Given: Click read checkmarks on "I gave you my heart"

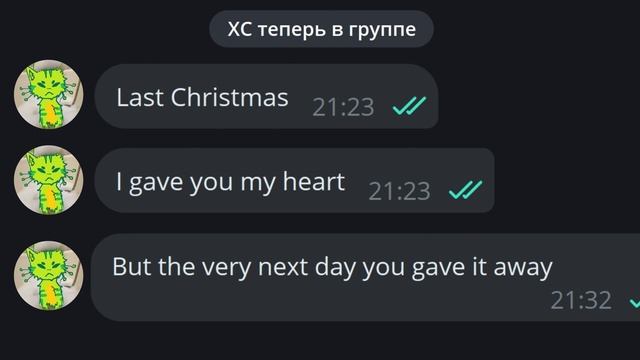Looking at the screenshot, I should 465,190.
